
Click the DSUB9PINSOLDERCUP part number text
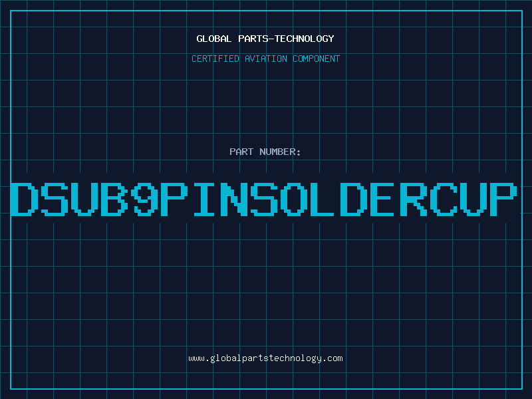263,199
